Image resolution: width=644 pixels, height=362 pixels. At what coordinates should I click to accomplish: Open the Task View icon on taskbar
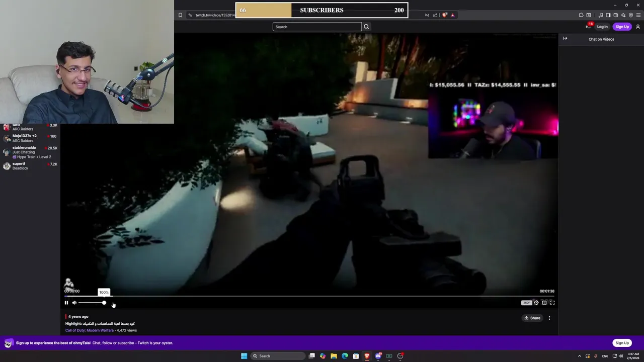point(312,356)
